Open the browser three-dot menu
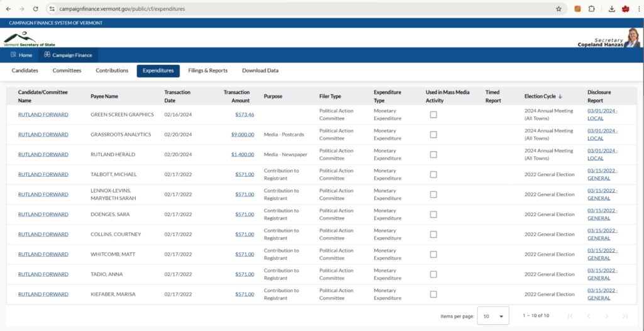The width and height of the screenshot is (644, 331). (640, 9)
